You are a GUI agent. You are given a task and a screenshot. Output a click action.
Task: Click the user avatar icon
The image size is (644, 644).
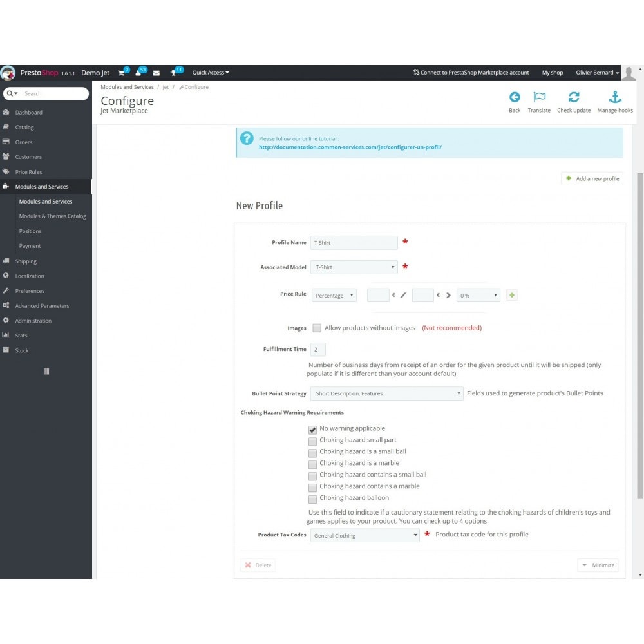[629, 73]
